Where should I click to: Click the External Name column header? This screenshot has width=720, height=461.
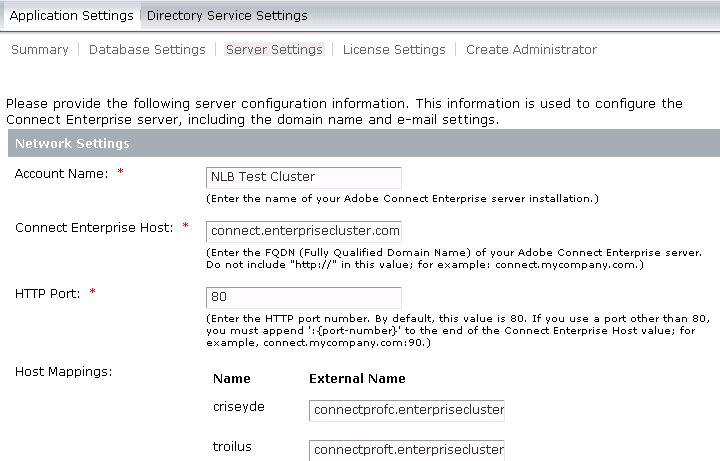[357, 379]
